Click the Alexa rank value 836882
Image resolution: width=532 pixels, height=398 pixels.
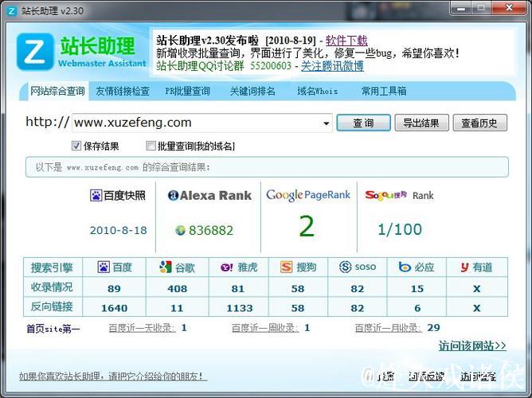tap(211, 231)
